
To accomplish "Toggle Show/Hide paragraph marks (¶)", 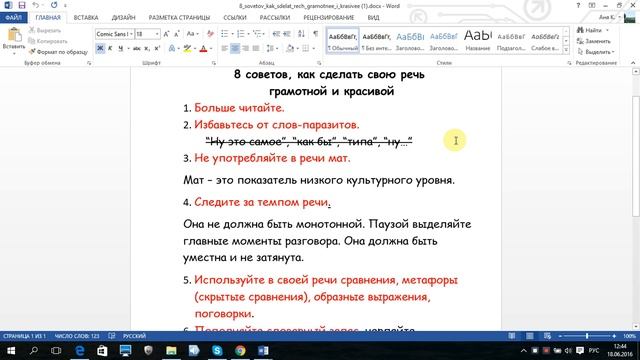I will tap(316, 34).
